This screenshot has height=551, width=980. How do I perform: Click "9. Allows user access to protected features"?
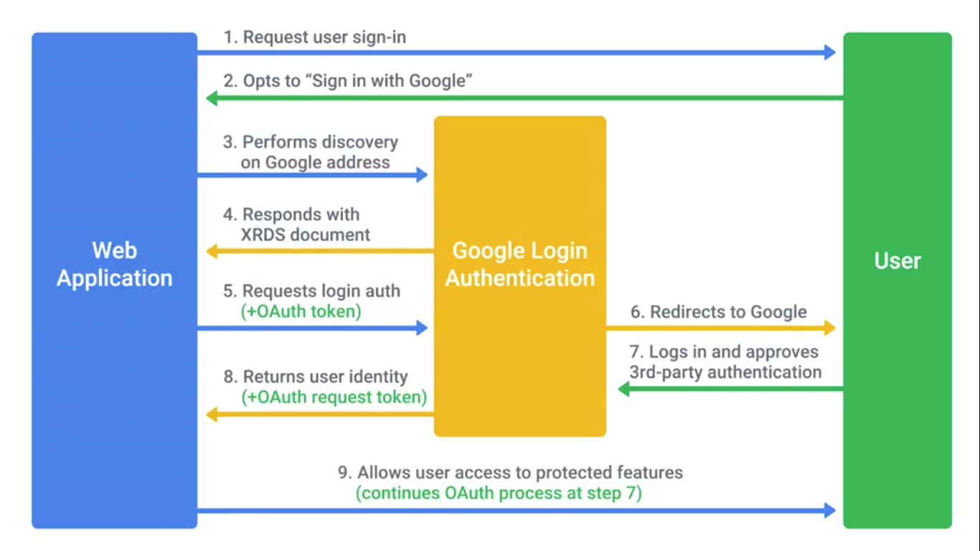point(510,473)
